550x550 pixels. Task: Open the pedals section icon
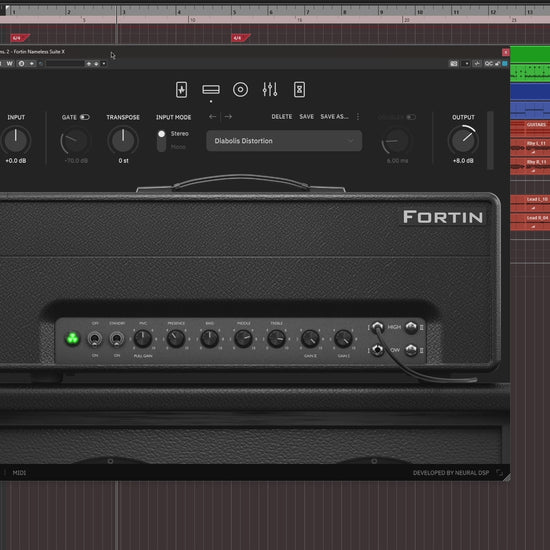[x=181, y=89]
